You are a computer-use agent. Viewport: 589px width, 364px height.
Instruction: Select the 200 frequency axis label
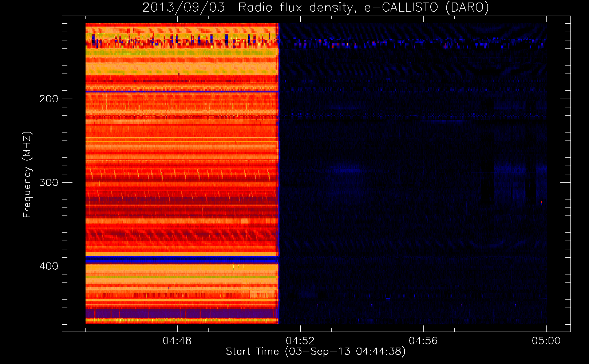[x=49, y=99]
